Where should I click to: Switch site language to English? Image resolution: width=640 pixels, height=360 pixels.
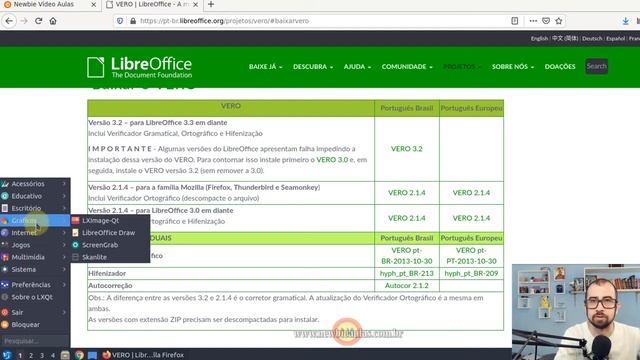point(539,38)
